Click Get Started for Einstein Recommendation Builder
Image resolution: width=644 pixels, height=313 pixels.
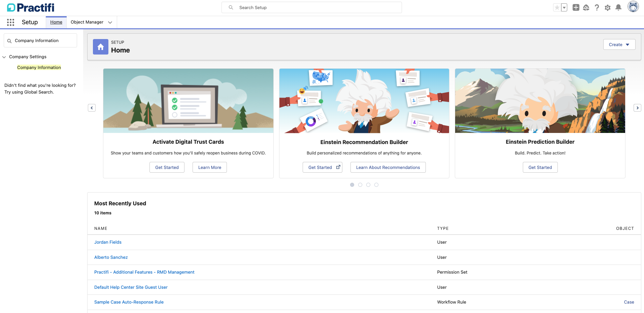(x=323, y=167)
